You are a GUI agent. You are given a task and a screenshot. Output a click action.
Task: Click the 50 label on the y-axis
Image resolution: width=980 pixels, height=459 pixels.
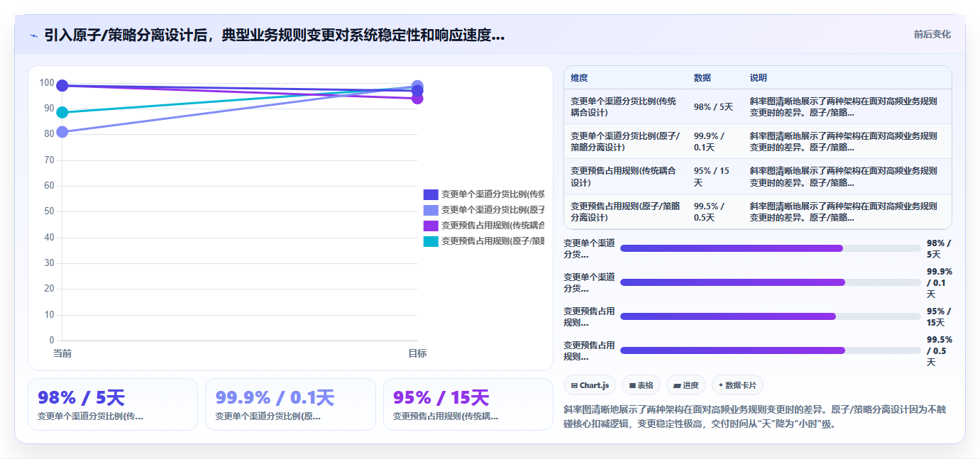49,211
